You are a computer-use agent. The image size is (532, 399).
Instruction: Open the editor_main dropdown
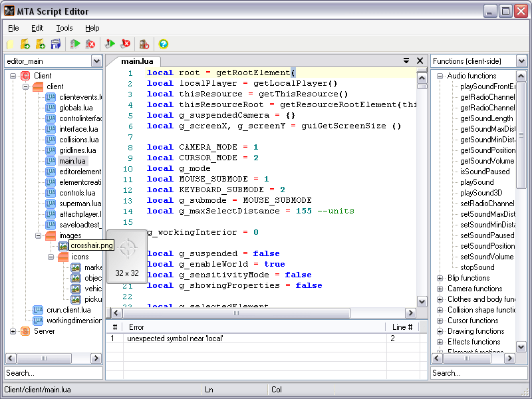pos(97,61)
